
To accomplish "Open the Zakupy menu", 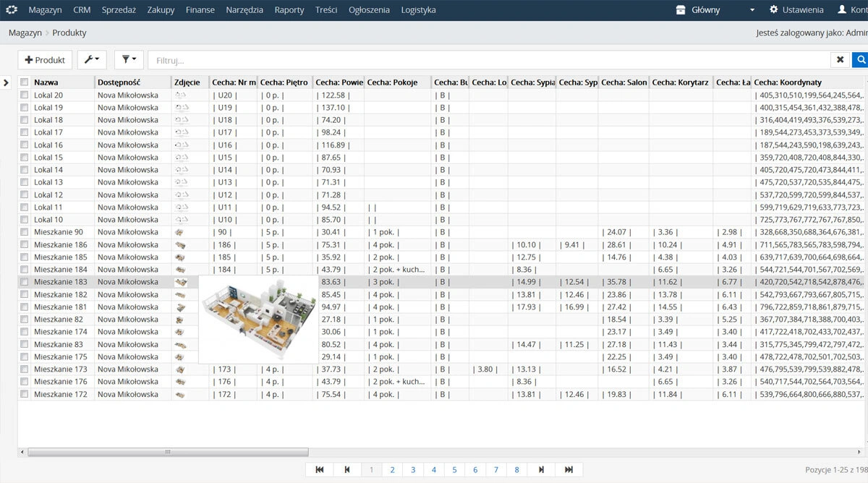I will pyautogui.click(x=161, y=10).
